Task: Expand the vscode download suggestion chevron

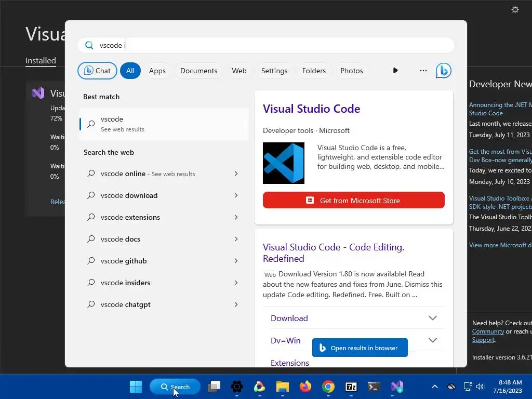Action: (x=236, y=195)
